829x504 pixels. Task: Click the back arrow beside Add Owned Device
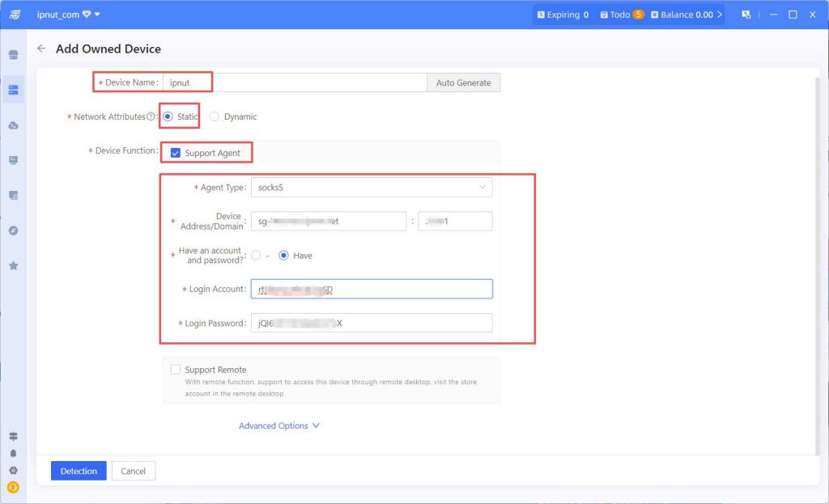pyautogui.click(x=41, y=49)
